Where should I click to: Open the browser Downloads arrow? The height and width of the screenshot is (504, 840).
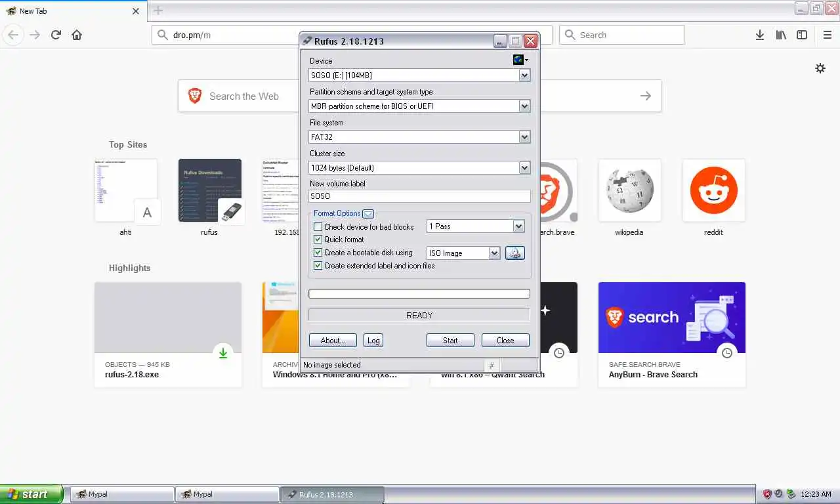coord(759,35)
